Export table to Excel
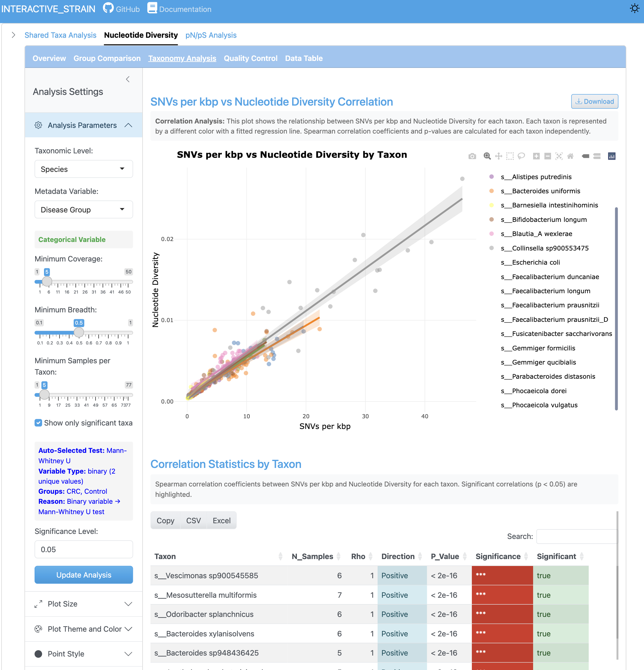The image size is (644, 670). [x=221, y=521]
